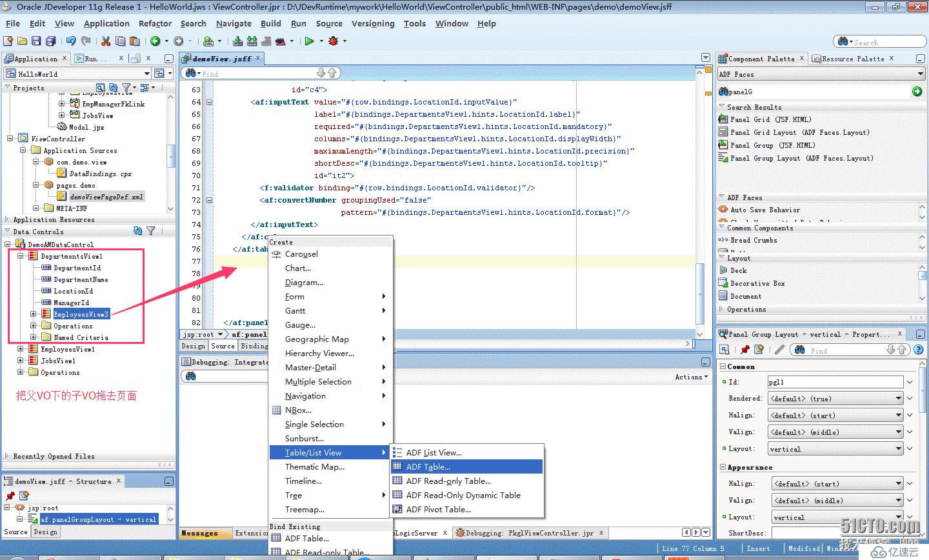929x560 pixels.
Task: Click the Paste clipboard icon
Action: 134,41
